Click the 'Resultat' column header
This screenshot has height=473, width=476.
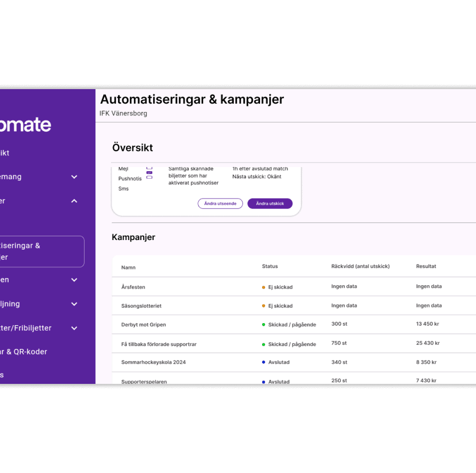426,266
